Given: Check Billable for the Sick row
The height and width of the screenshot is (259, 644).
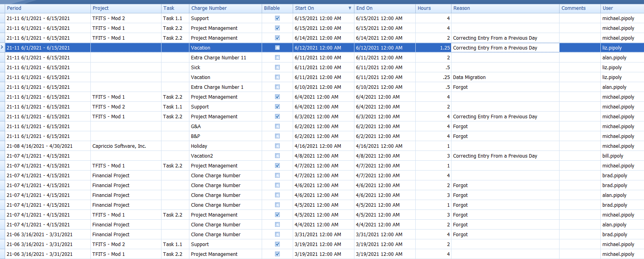Looking at the screenshot, I should tap(277, 67).
